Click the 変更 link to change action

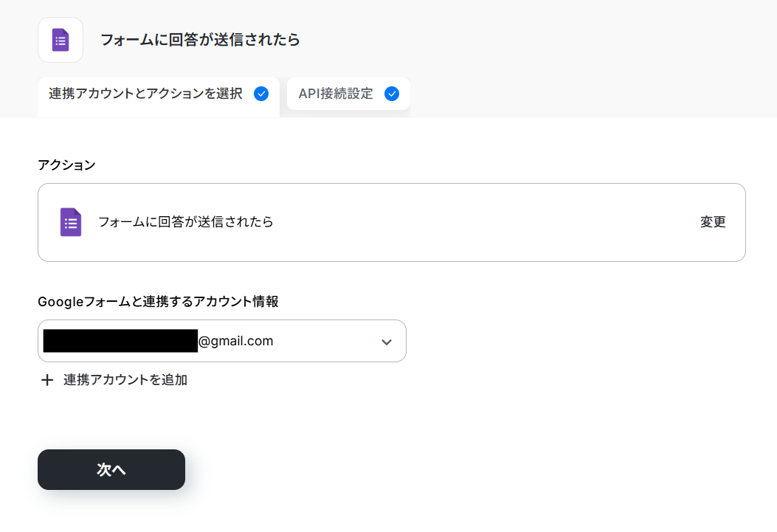pyautogui.click(x=713, y=222)
